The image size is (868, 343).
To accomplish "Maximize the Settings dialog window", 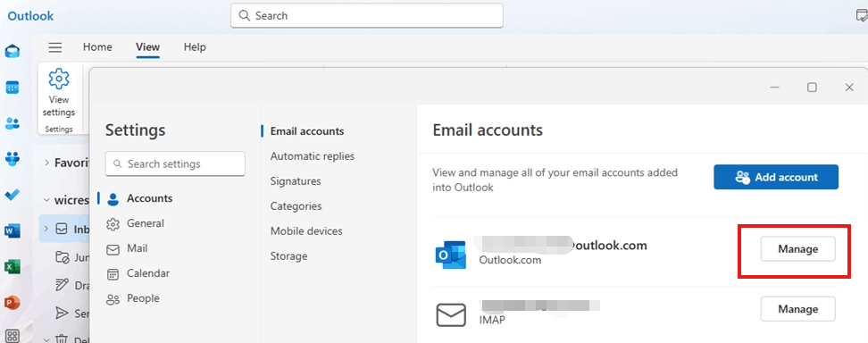I will coord(812,87).
